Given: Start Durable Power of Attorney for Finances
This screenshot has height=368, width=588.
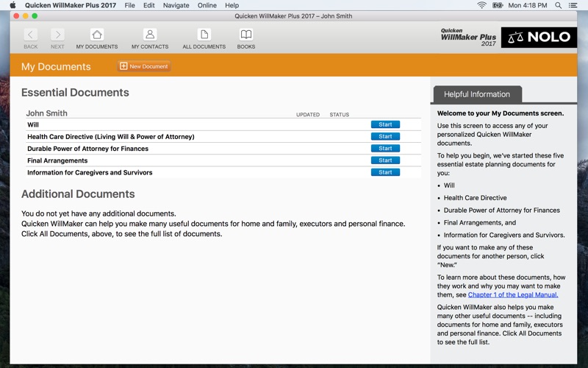Looking at the screenshot, I should 385,149.
